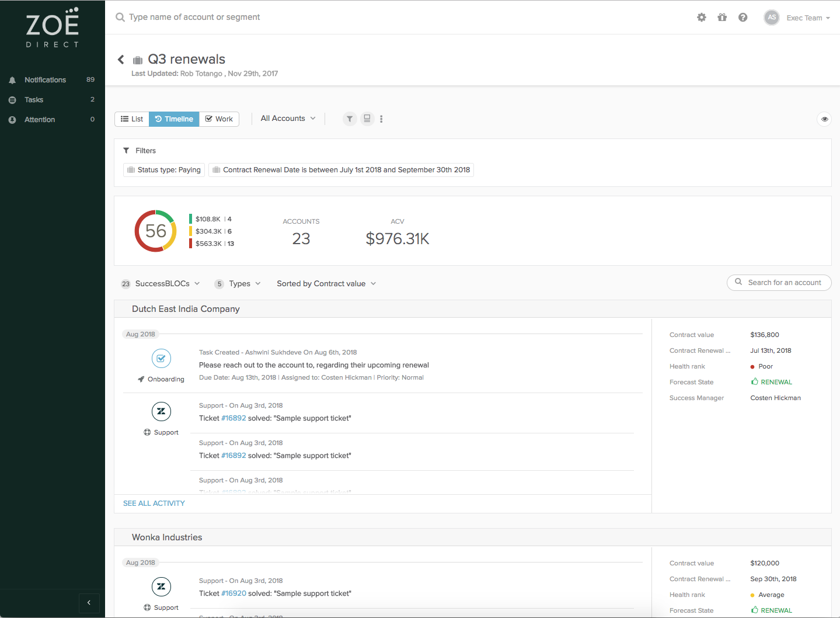This screenshot has height=618, width=840.
Task: Click Jul 13th, 2018 renewal date
Action: (x=771, y=351)
